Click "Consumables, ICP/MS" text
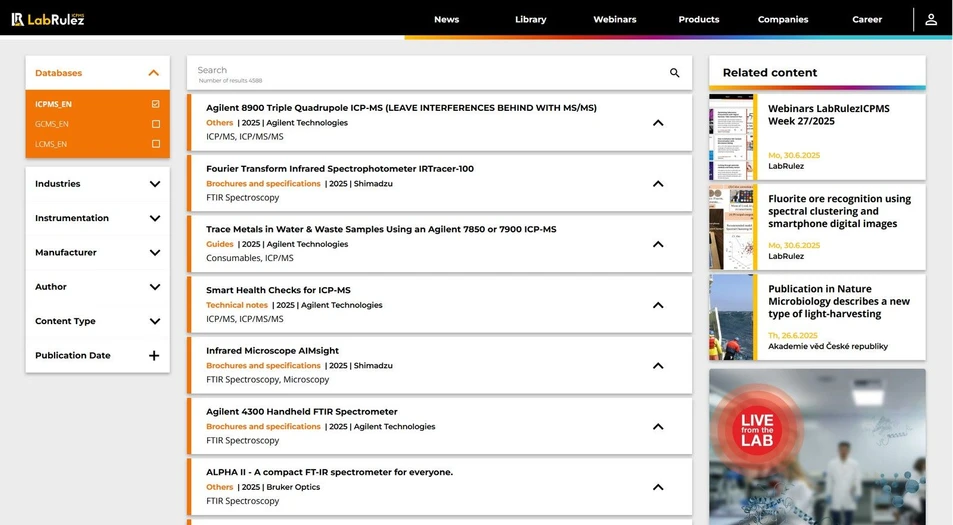953x525 pixels. pos(250,258)
